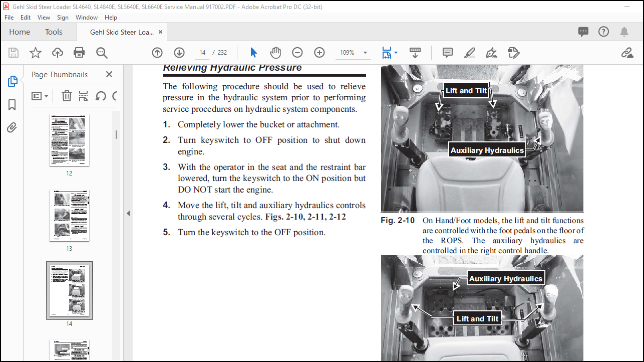Open the Help menu
This screenshot has width=644, height=362.
111,17
